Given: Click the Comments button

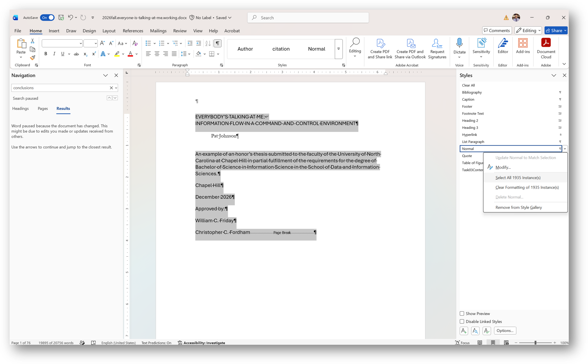Looking at the screenshot, I should 497,30.
